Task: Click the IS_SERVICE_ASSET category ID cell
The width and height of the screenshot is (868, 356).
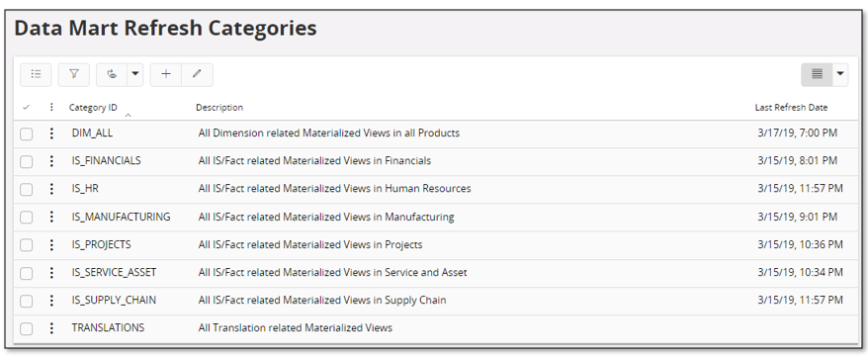Action: coord(114,272)
